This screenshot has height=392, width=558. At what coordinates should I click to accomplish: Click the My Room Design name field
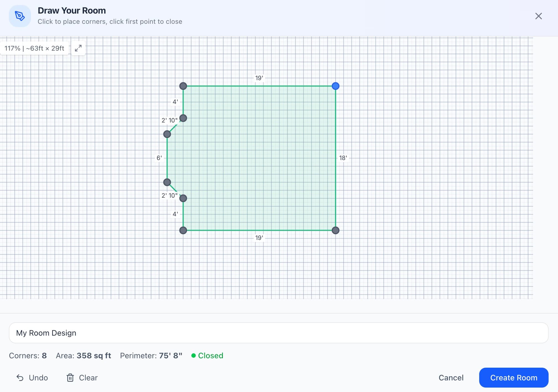(x=278, y=333)
